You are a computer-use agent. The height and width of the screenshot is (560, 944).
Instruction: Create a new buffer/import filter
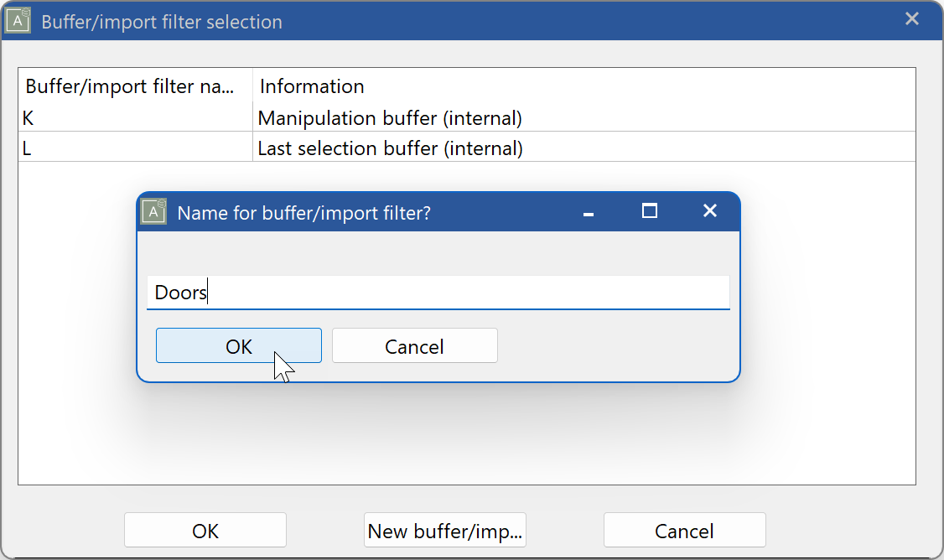tap(444, 530)
